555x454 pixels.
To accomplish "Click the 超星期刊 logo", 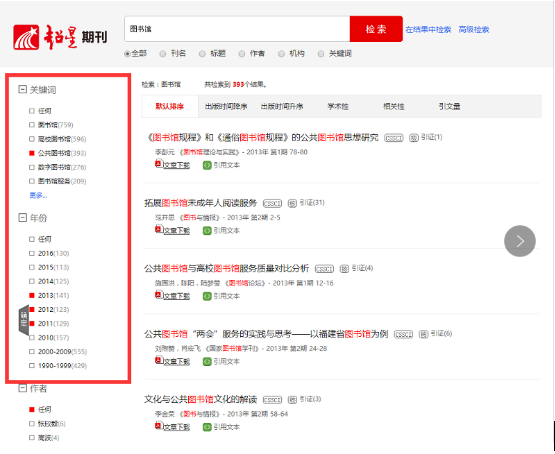I will pos(60,37).
